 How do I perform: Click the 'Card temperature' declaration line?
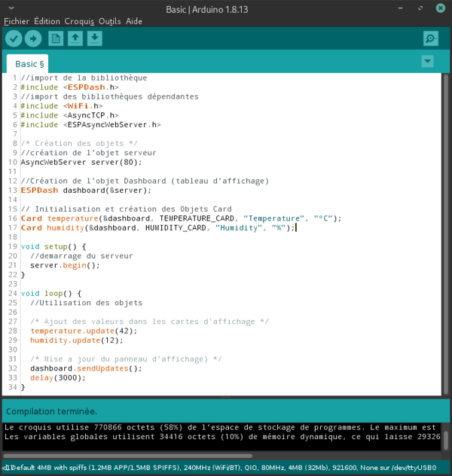[x=181, y=218]
